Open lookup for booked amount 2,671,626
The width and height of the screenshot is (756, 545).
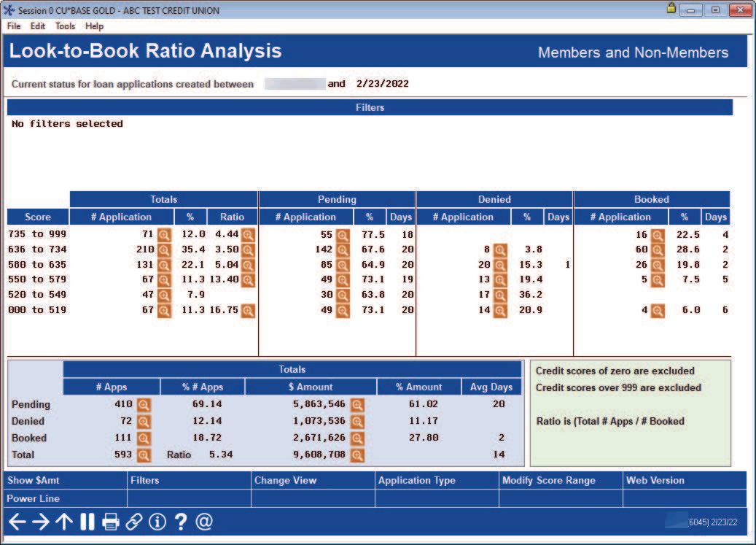(x=357, y=438)
